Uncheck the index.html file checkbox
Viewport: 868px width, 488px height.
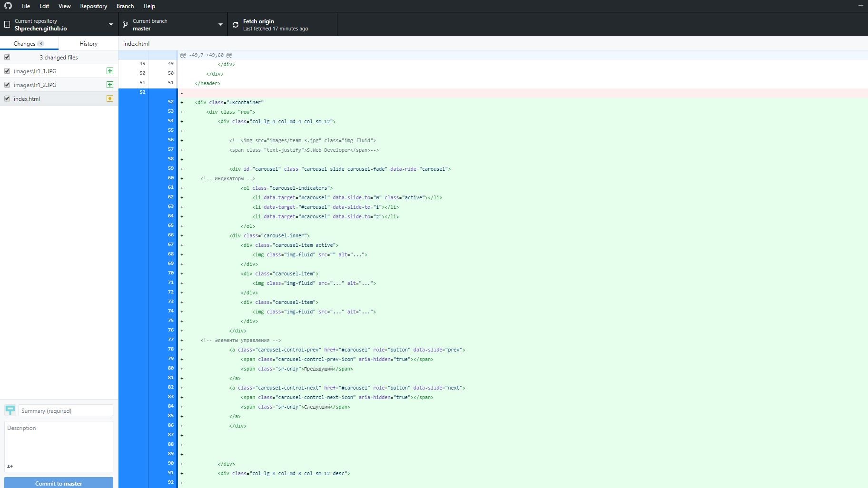click(7, 98)
